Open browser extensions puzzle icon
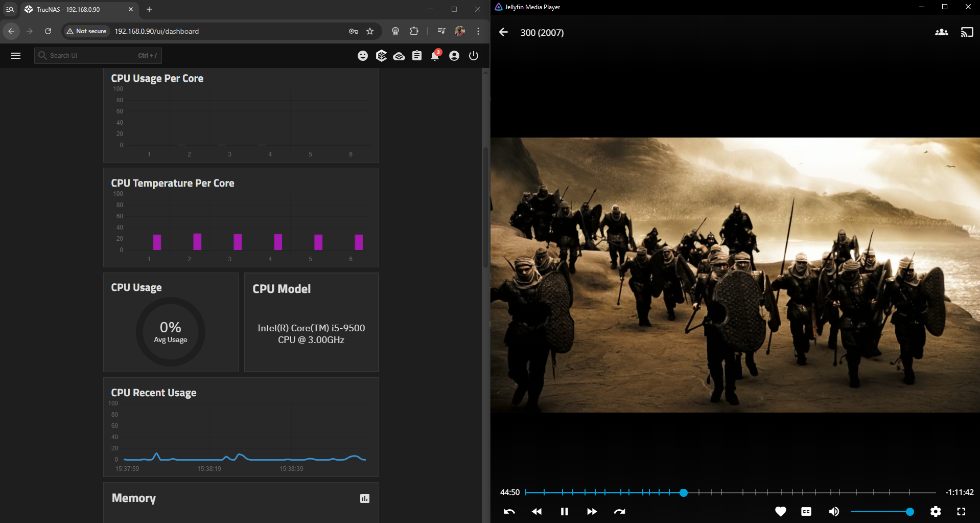Screen dimensions: 980x523 pos(414,31)
